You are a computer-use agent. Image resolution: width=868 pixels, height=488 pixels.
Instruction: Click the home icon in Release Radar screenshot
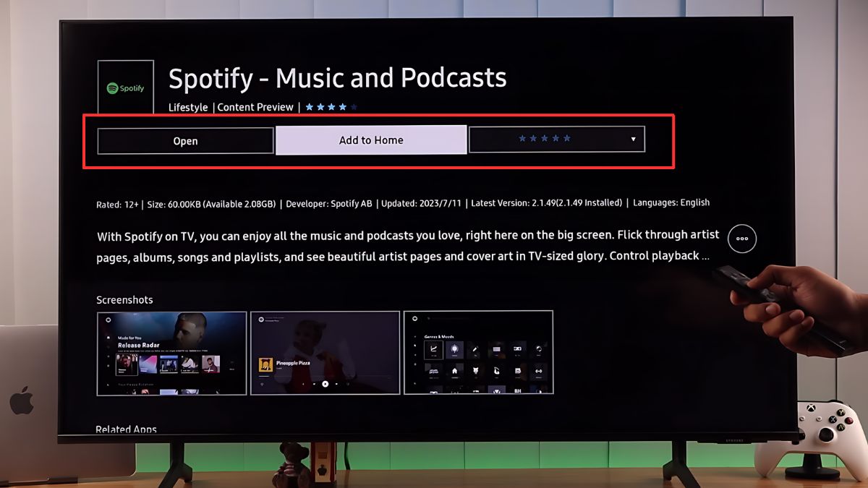[108, 338]
